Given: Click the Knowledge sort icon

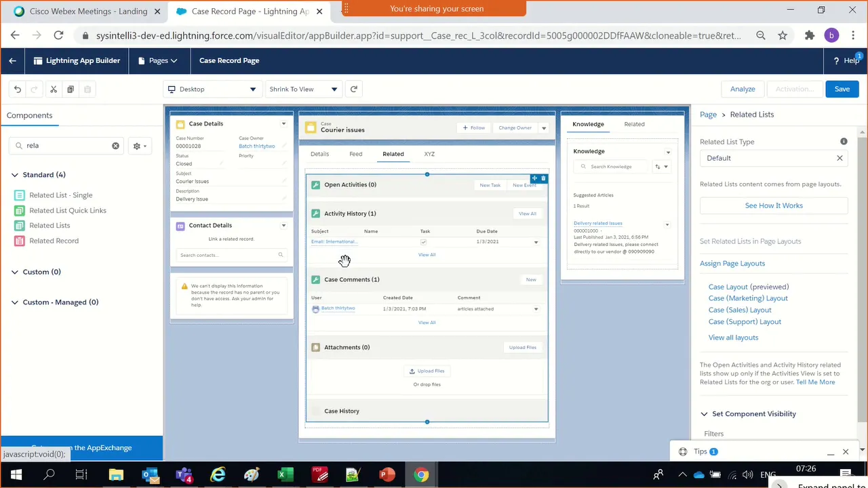Looking at the screenshot, I should [x=660, y=166].
